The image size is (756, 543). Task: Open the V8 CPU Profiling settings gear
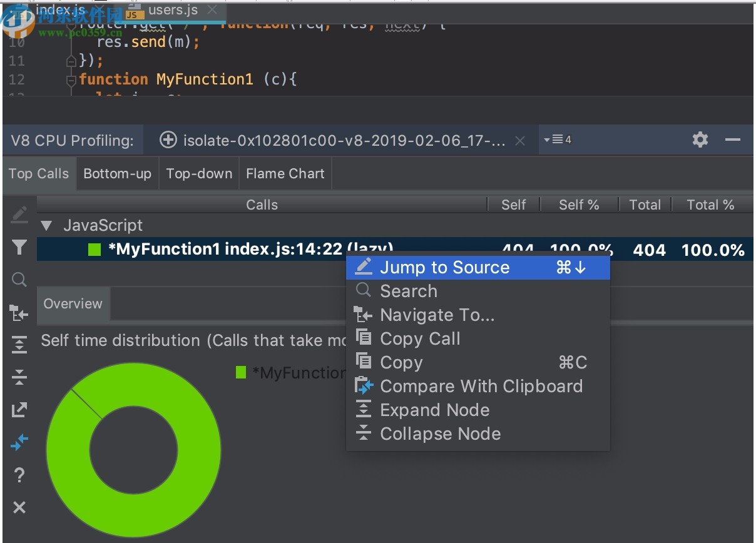(699, 140)
